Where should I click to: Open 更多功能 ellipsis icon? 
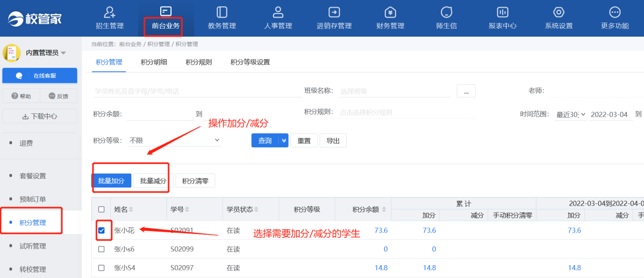(615, 12)
